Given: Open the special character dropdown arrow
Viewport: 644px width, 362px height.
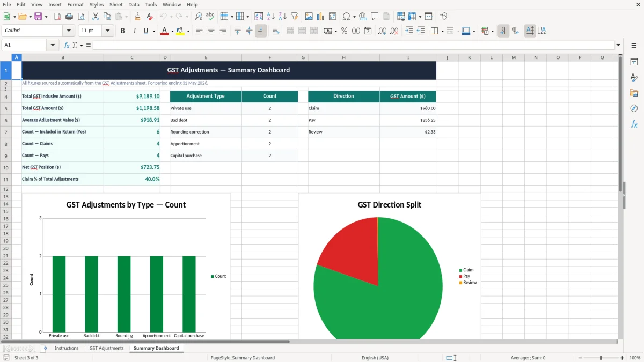Looking at the screenshot, I should pos(354,17).
